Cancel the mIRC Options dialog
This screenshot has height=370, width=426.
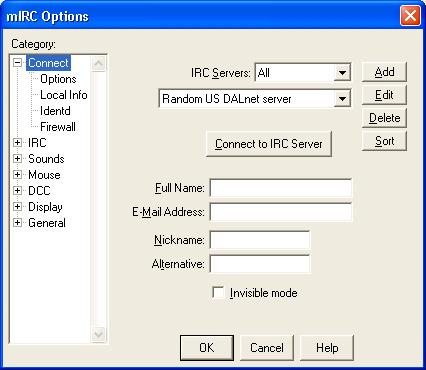click(267, 348)
